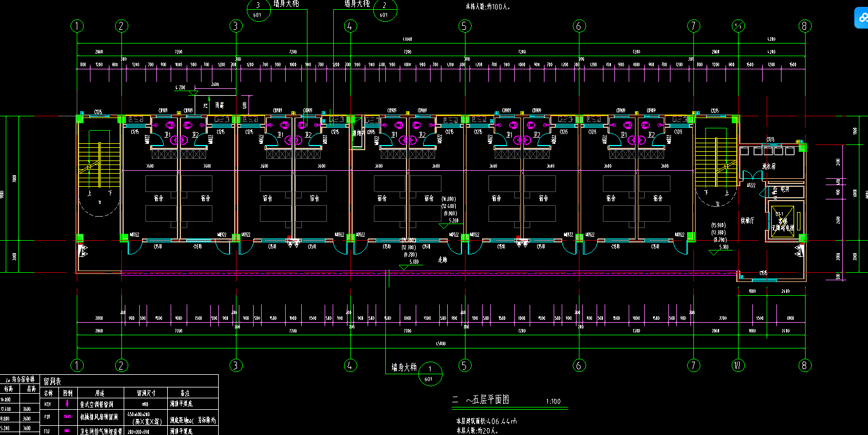
Task: Select the 洗衣房 room label
Action: (x=768, y=167)
